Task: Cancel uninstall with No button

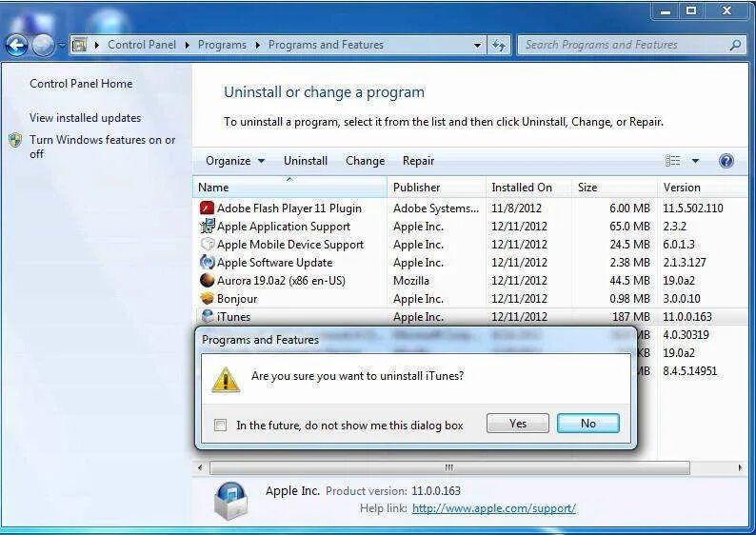Action: tap(588, 424)
